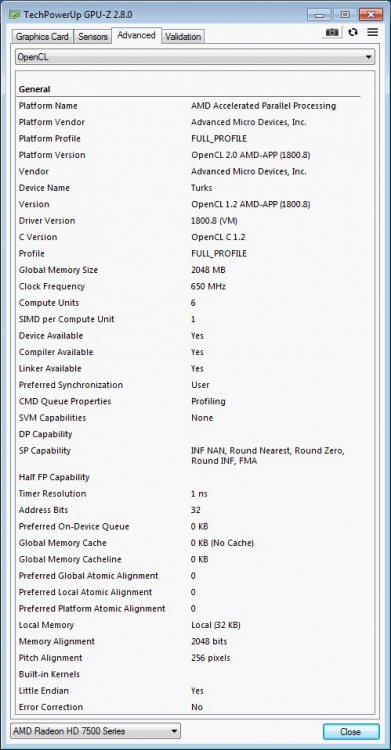Viewport: 391px width, 750px height.
Task: Maximize the GPU-Z window
Action: click(x=345, y=14)
